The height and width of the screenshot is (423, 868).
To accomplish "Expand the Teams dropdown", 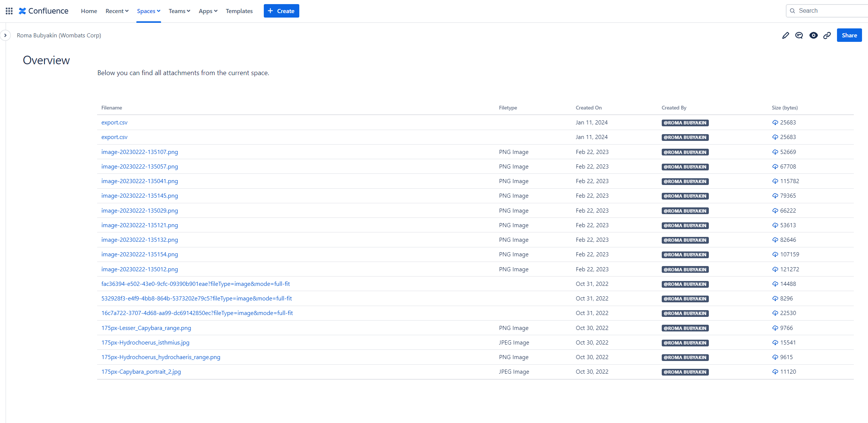I will [x=179, y=11].
